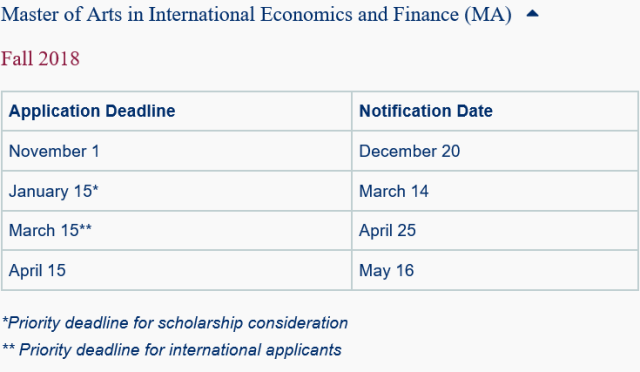Select the November 1 deadline cell

[177, 151]
